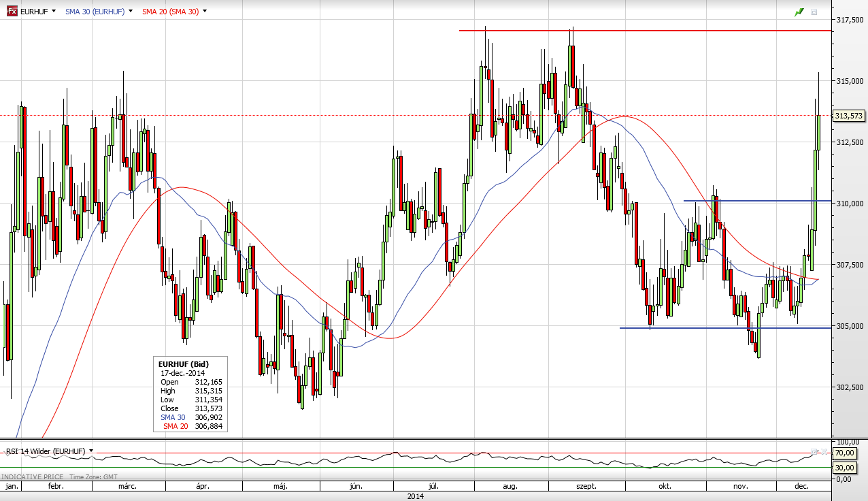Click the 2014 year label on time axis
The image size is (868, 501).
pos(416,496)
